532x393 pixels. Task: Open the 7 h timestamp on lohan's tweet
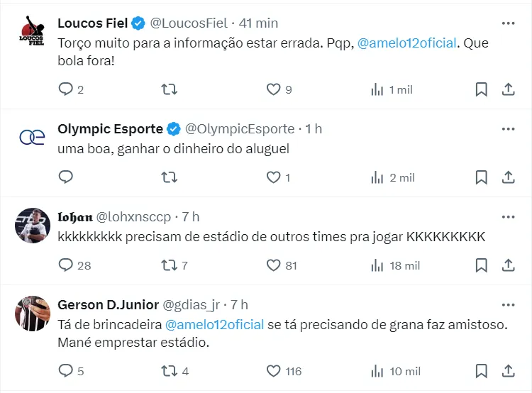pyautogui.click(x=190, y=216)
